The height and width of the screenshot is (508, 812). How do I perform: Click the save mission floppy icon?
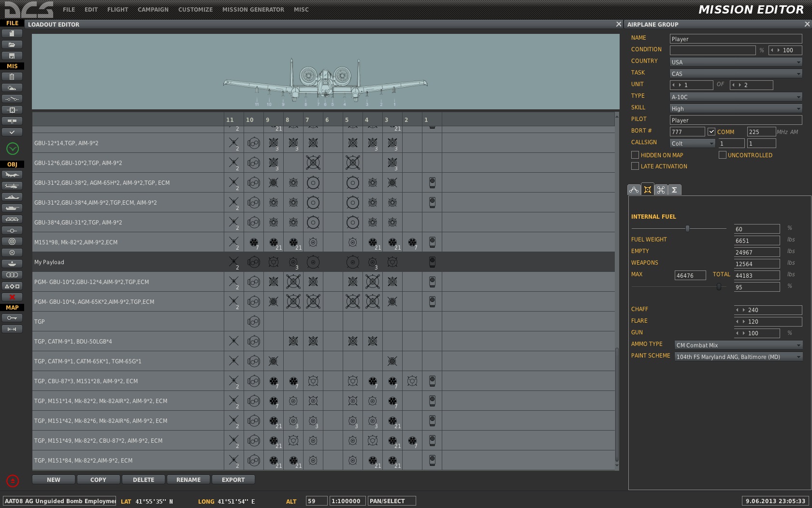pyautogui.click(x=12, y=56)
